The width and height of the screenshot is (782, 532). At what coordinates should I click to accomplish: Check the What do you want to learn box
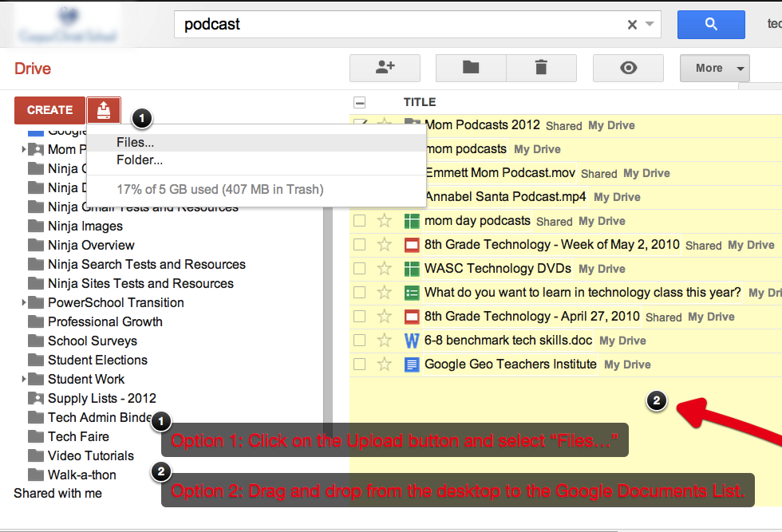360,293
